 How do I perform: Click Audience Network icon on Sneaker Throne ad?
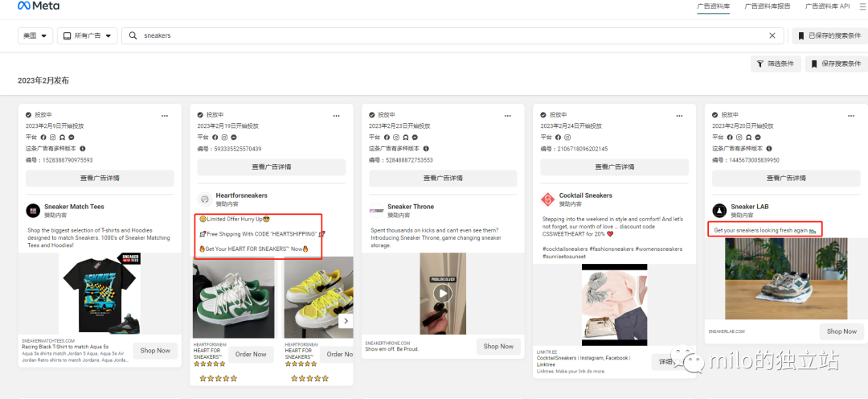click(406, 138)
